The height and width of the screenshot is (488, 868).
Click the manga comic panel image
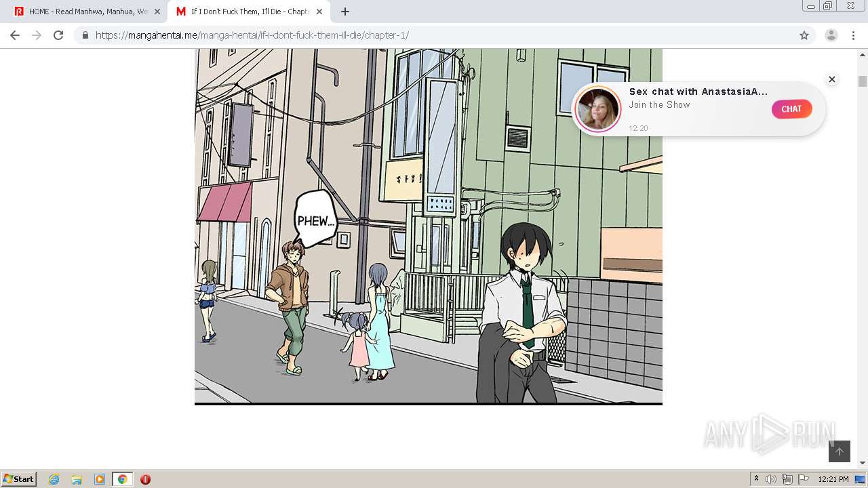(429, 226)
